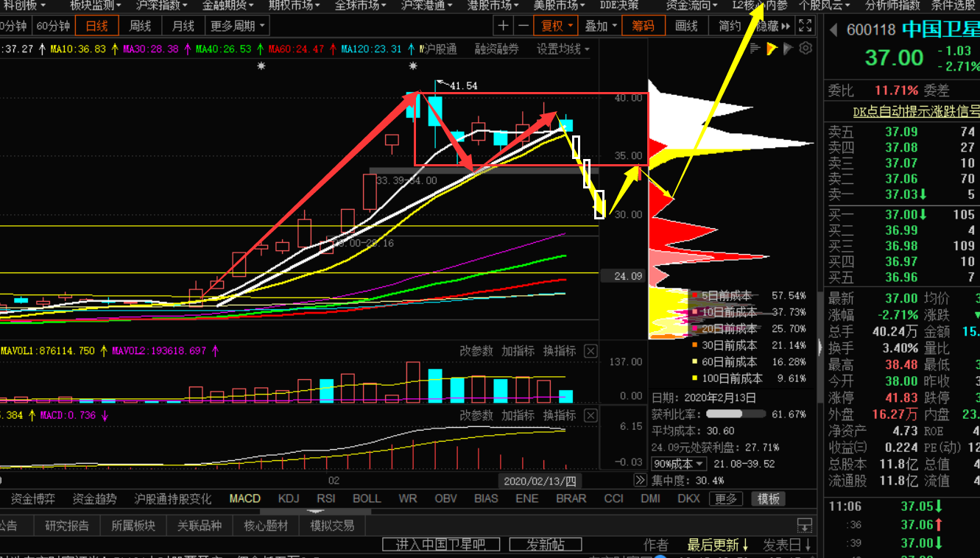Click the 进入中国卫星吧 button

tap(441, 545)
